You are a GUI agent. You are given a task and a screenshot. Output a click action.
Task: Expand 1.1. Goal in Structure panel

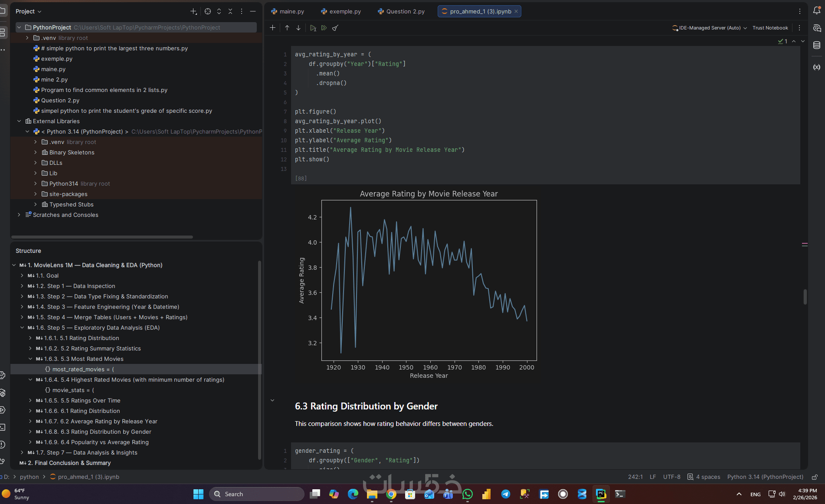22,275
